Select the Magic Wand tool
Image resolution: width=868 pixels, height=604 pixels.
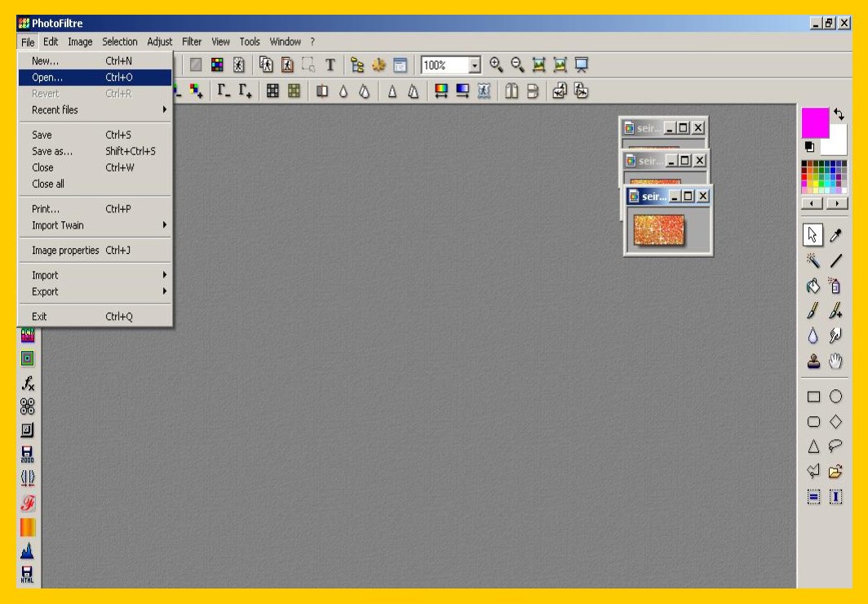(813, 261)
